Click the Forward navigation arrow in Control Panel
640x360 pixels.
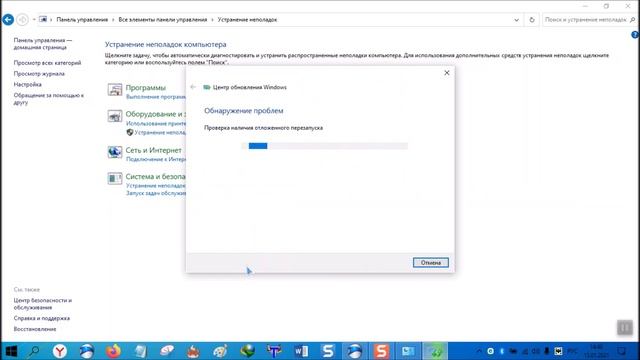[22, 20]
